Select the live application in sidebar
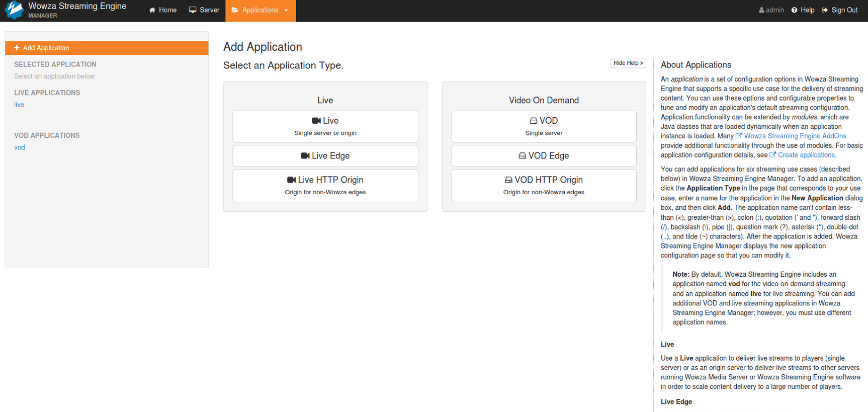868x412 pixels. click(x=19, y=105)
